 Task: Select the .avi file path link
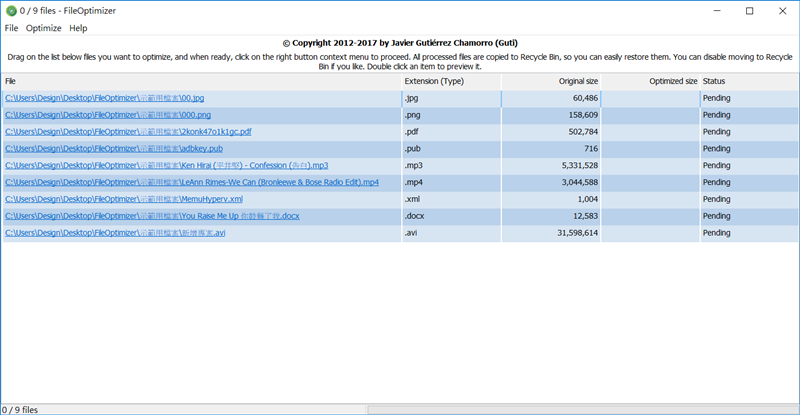click(115, 233)
